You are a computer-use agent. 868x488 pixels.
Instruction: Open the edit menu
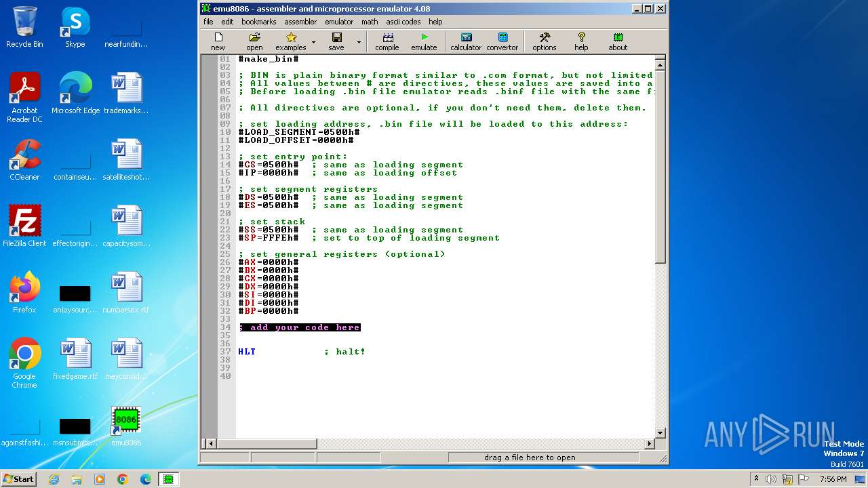[x=227, y=22]
